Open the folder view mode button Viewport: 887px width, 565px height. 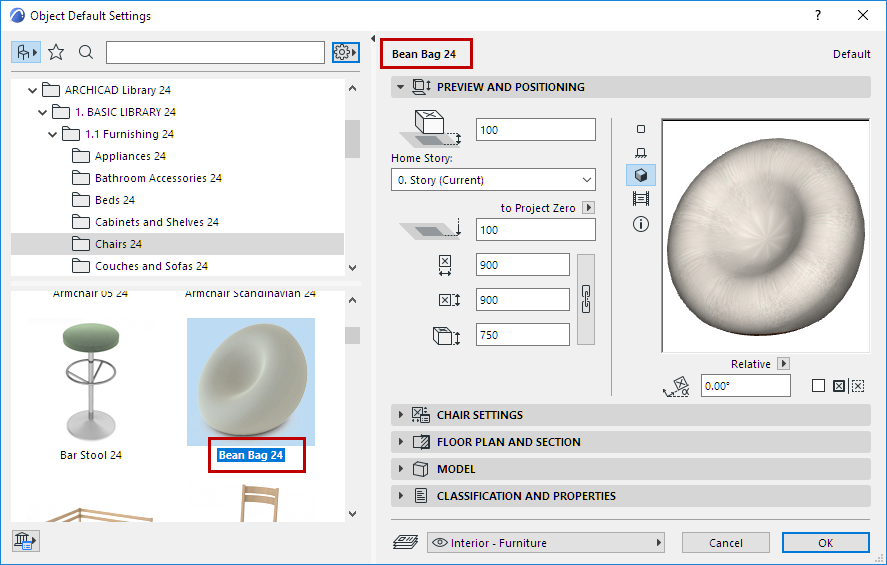25,53
